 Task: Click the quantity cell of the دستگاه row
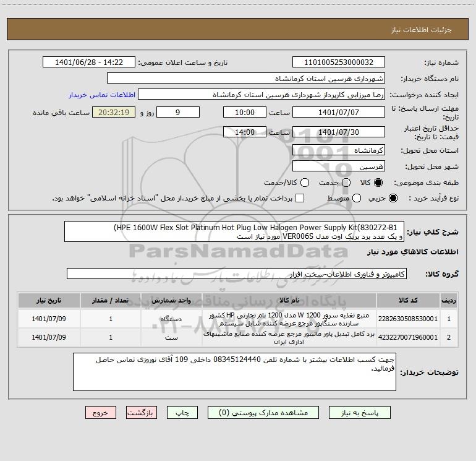click(111, 319)
